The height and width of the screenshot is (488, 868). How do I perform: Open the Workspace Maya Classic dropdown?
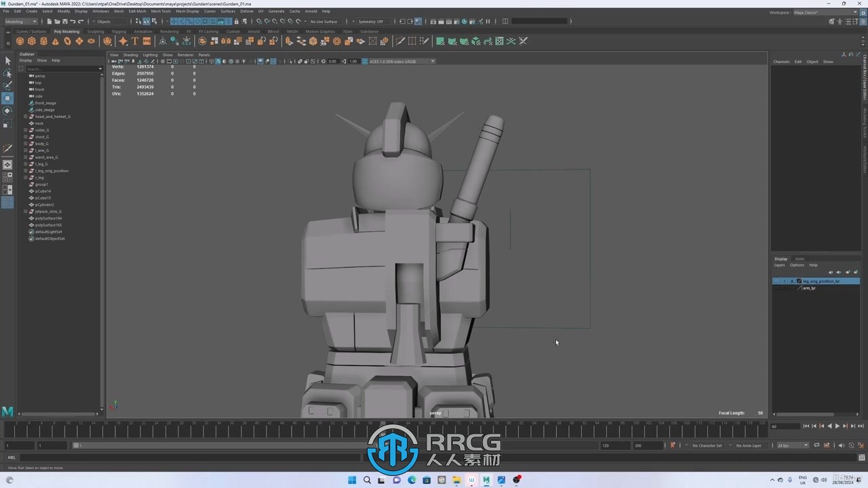click(825, 12)
